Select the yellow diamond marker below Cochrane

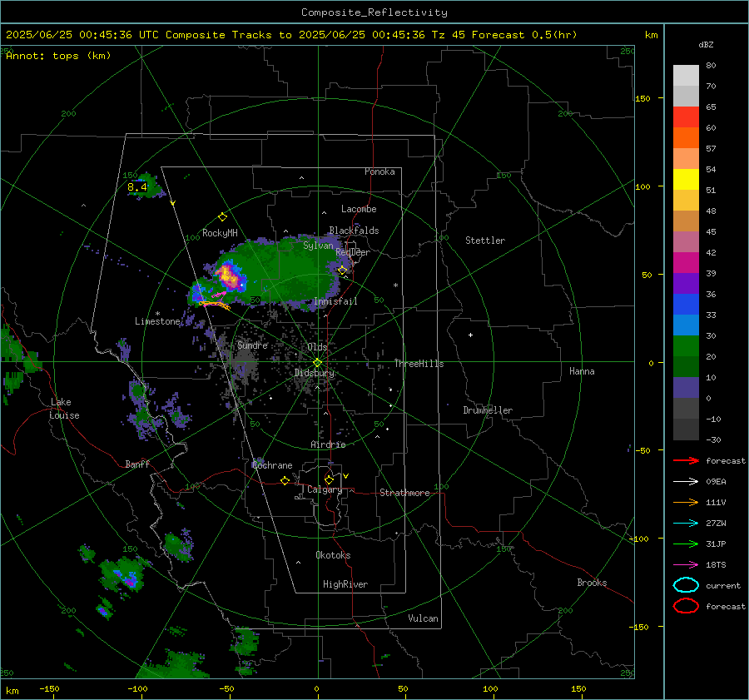point(285,480)
